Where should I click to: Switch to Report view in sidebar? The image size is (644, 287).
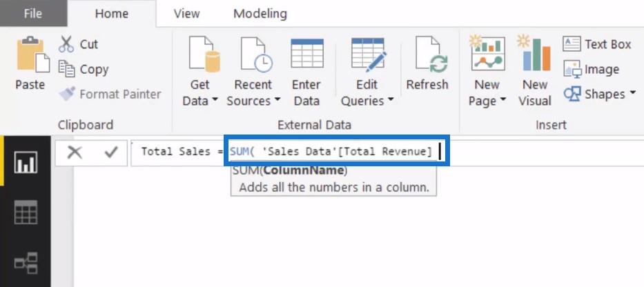26,162
